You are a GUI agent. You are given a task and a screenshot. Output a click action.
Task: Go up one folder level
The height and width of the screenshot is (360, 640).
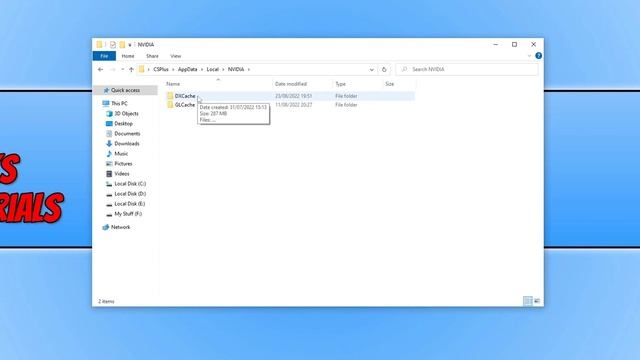coord(131,69)
